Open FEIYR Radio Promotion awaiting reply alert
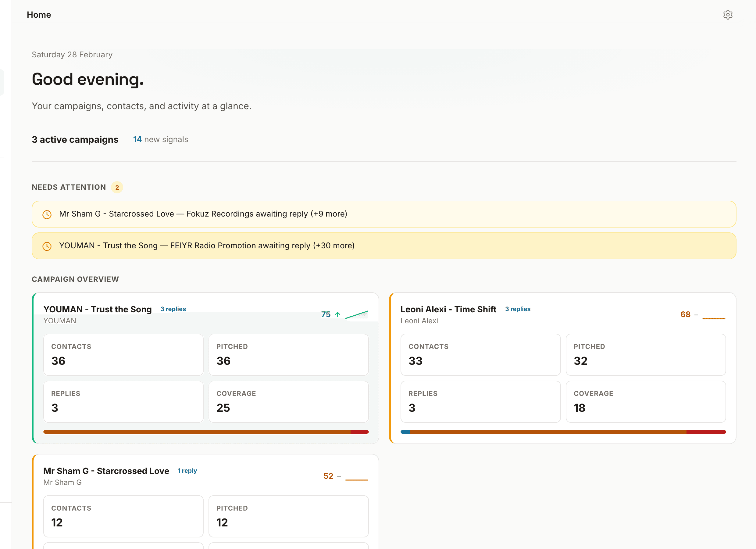Viewport: 756px width, 549px height. click(384, 246)
